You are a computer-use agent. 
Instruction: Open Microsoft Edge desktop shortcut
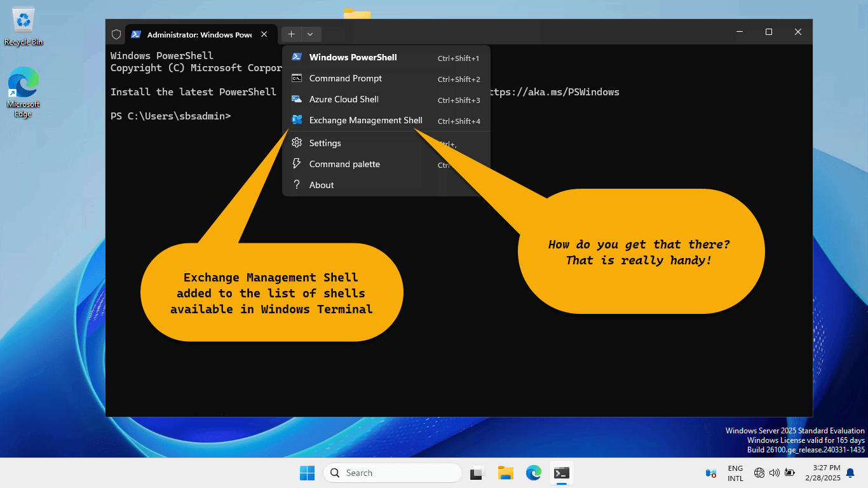(24, 93)
